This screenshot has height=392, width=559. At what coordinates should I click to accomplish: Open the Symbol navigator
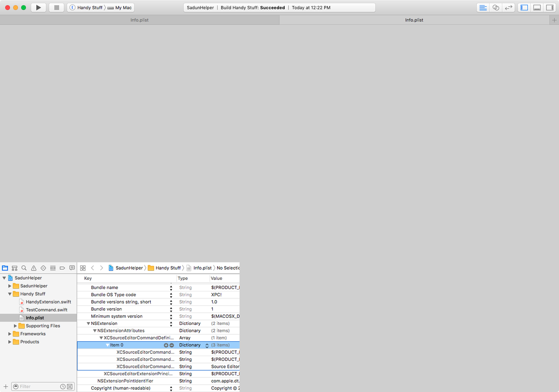pos(14,268)
